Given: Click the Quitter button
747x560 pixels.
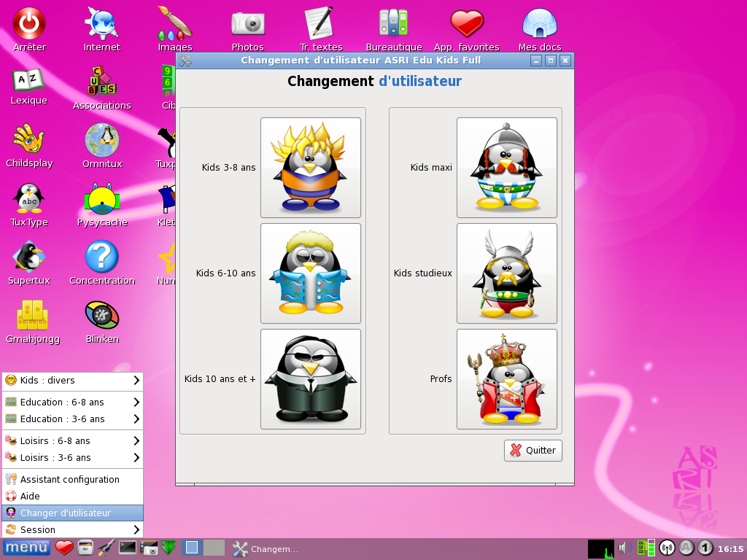Looking at the screenshot, I should pos(533,451).
